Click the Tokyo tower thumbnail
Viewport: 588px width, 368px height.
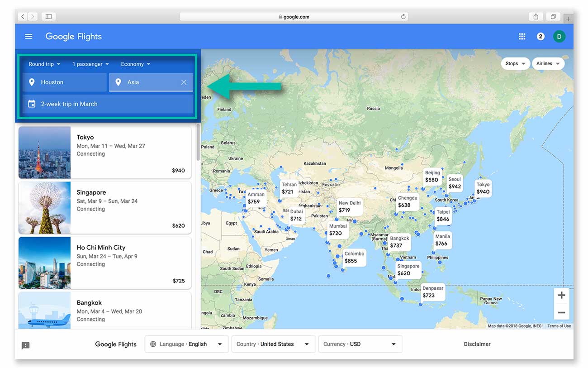[x=44, y=153]
